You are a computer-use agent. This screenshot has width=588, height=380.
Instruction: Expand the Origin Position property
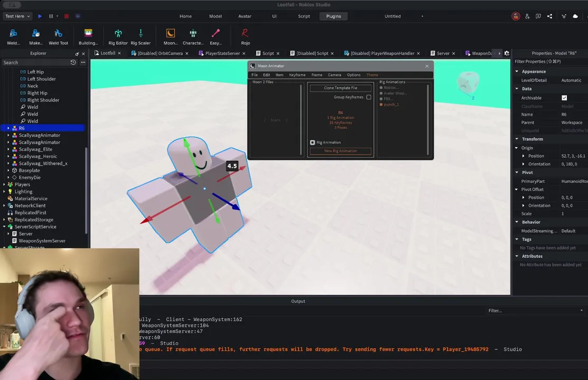pos(524,156)
